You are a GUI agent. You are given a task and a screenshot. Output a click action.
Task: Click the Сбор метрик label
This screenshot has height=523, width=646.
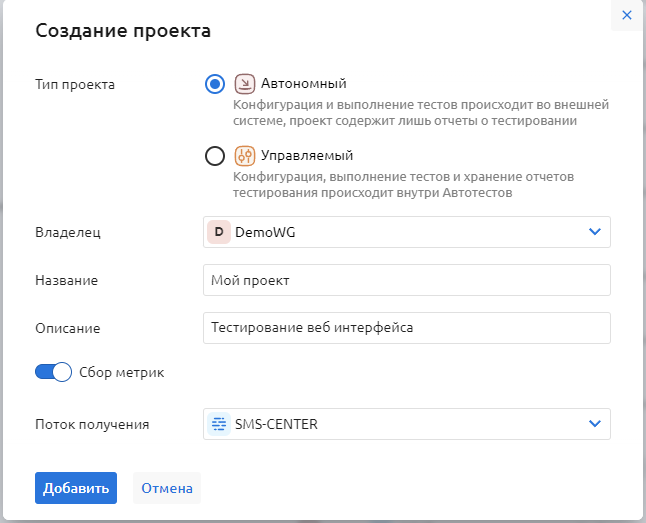(x=122, y=372)
